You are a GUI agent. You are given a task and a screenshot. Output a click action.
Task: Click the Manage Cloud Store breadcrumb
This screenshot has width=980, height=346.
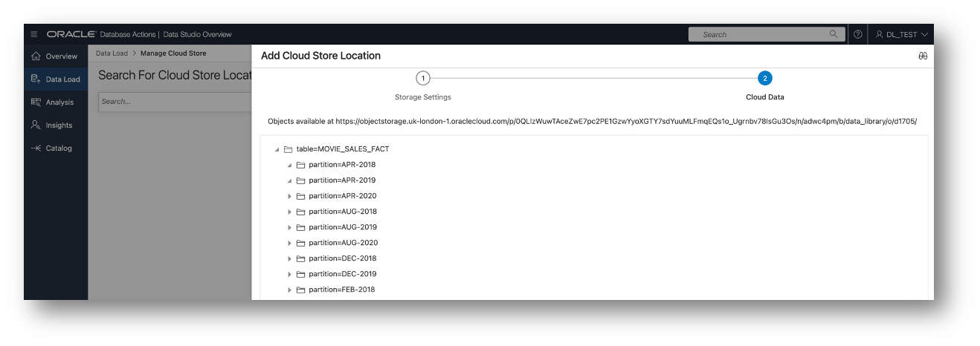click(x=173, y=53)
